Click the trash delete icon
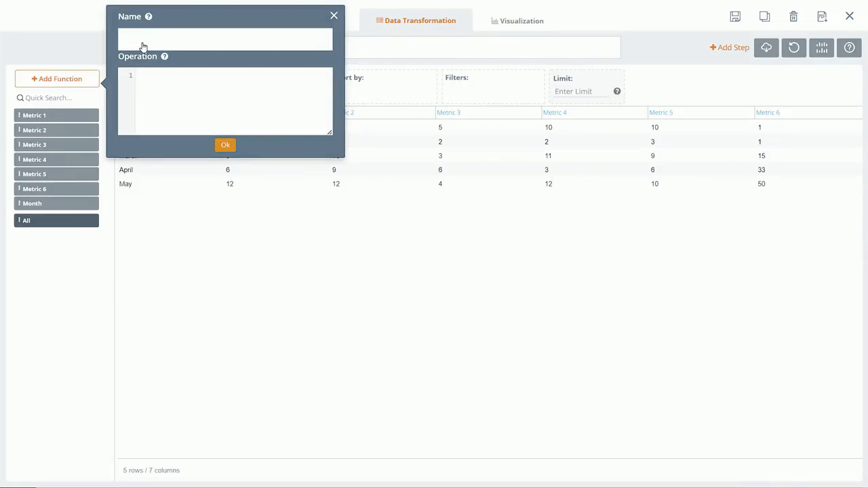 coord(793,16)
